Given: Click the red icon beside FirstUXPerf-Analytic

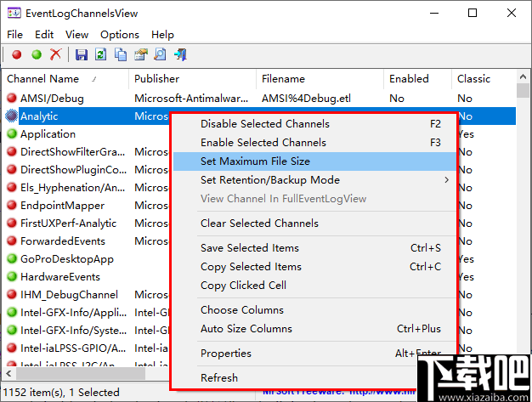Looking at the screenshot, I should [12, 223].
